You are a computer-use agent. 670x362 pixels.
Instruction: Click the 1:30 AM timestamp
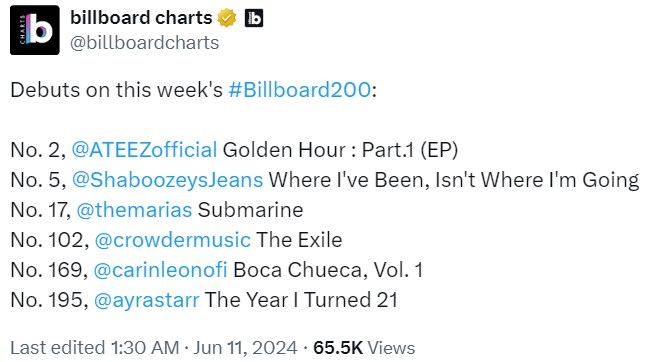145,347
